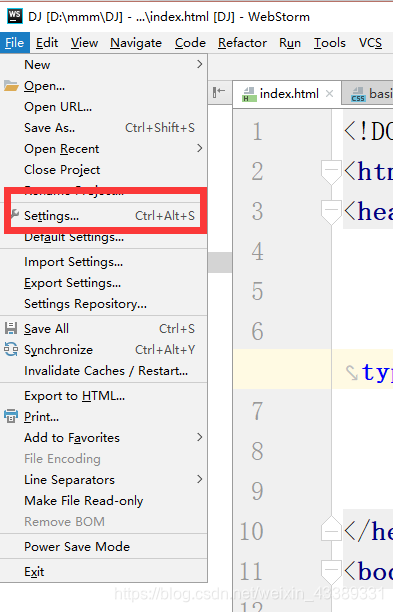Click the floppy disk icon beside Save All
Viewport: 393px width, 612px height.
(11, 328)
